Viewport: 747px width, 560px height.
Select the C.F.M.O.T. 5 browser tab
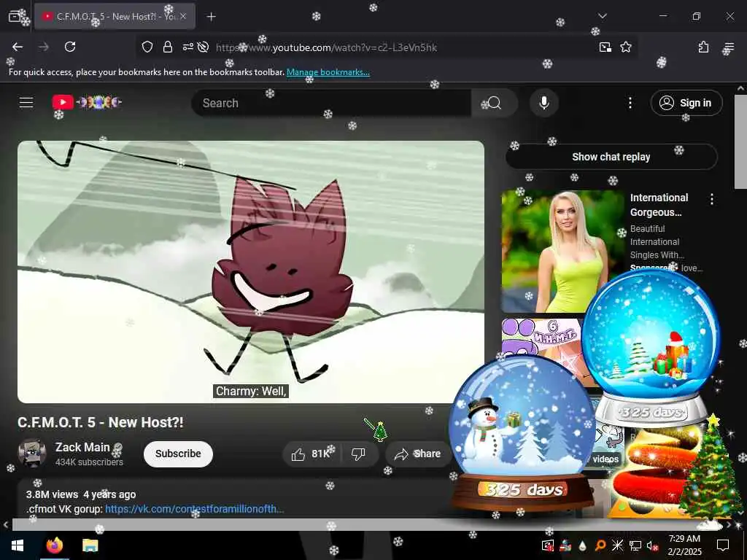(x=115, y=16)
